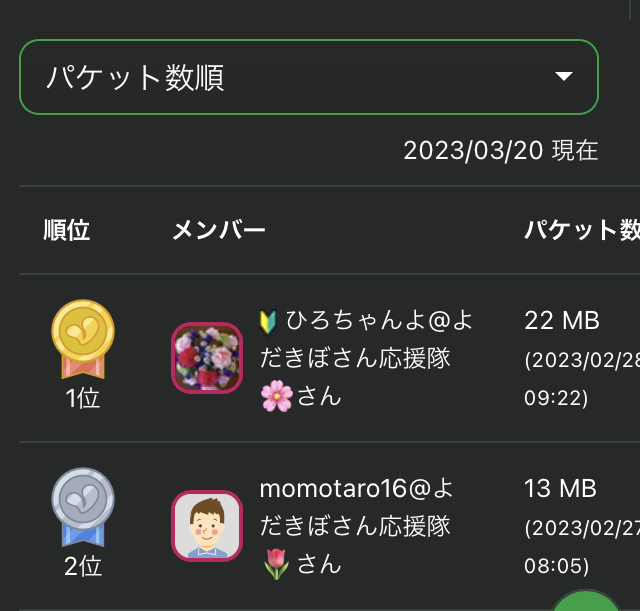Open ひろちゃんよ's flower avatar

[x=207, y=357]
